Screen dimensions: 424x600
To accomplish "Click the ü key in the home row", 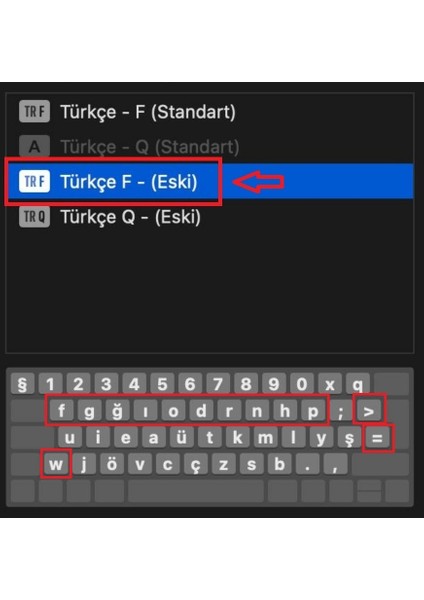I will point(181,438).
